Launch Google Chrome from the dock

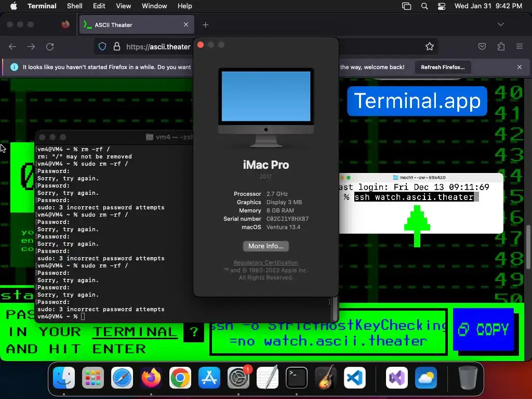click(180, 378)
